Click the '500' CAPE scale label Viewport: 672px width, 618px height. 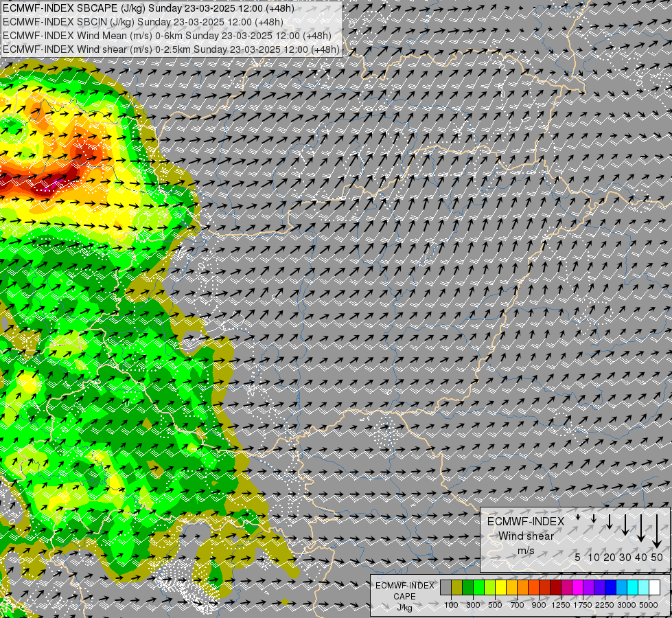tap(495, 605)
